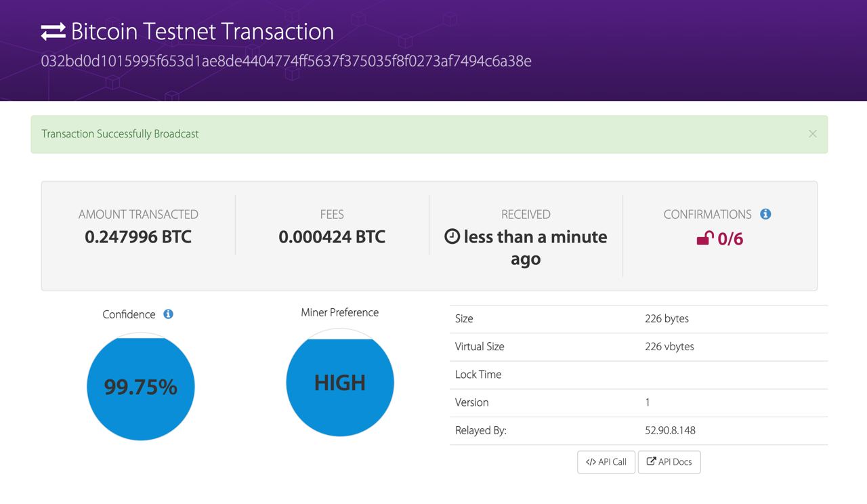867x504 pixels.
Task: Click the Relayed By: row label
Action: pyautogui.click(x=481, y=431)
